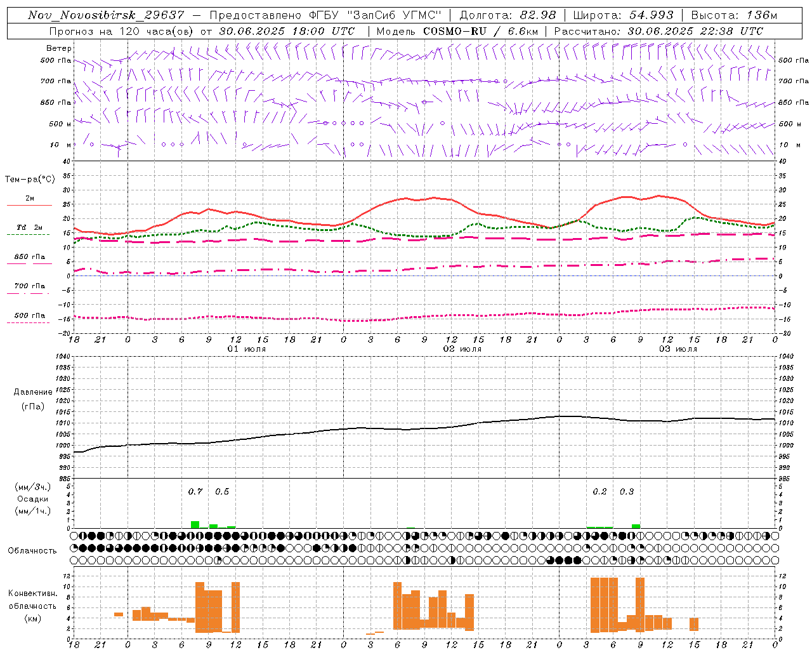This screenshot has width=812, height=650.
Task: Click the Тем-ра(°C) panel label
Action: click(x=30, y=180)
